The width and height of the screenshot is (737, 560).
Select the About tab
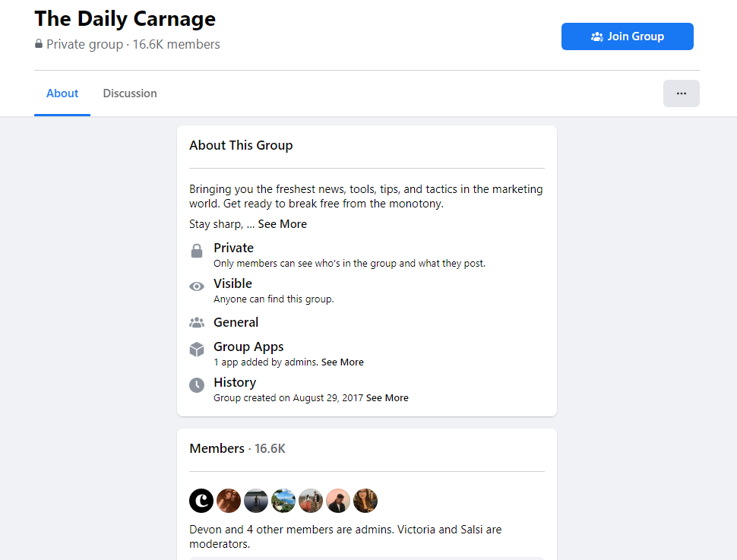[x=62, y=93]
